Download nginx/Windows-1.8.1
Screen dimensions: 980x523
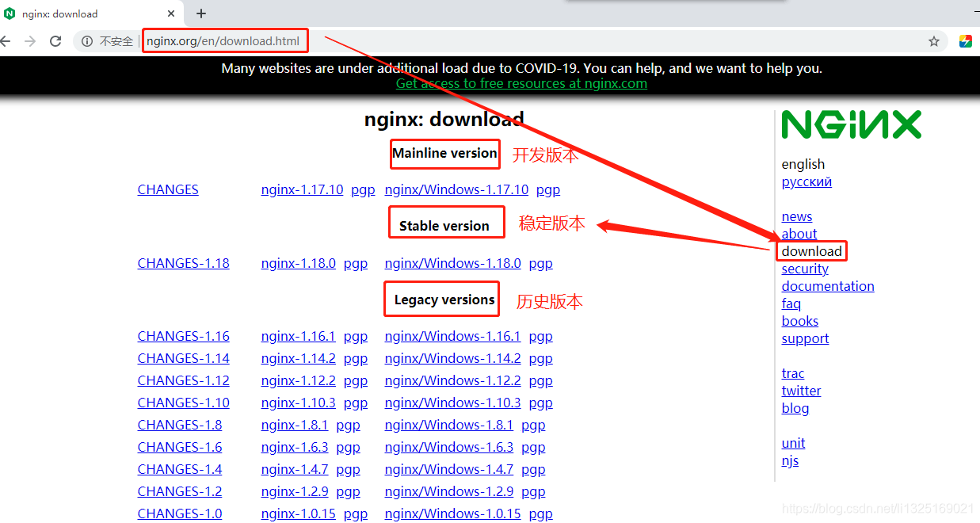[449, 425]
